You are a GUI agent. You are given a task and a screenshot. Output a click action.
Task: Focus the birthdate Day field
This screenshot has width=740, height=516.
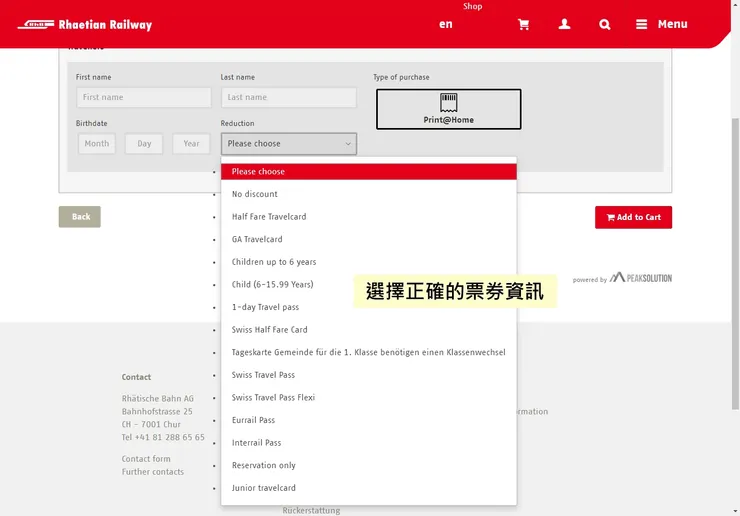[x=144, y=144]
